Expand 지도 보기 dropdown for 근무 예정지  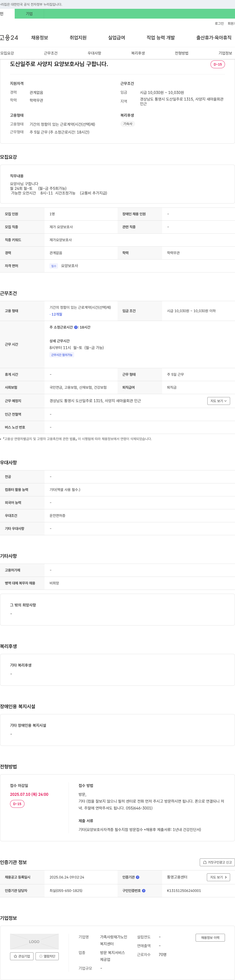click(219, 401)
